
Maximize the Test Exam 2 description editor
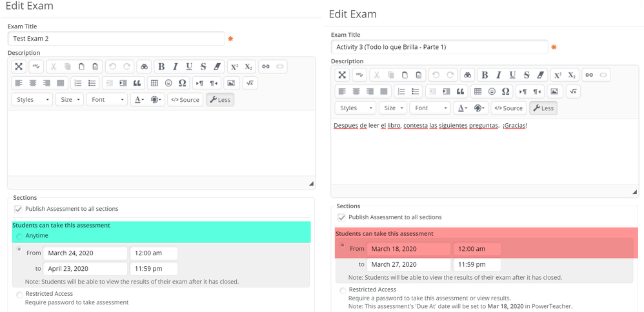pos(19,66)
